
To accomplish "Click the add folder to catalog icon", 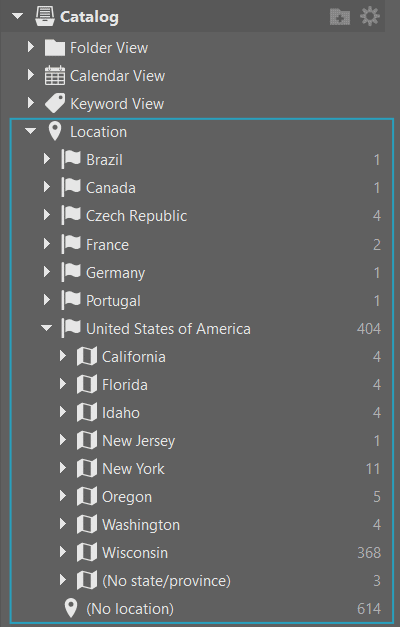I will point(340,17).
